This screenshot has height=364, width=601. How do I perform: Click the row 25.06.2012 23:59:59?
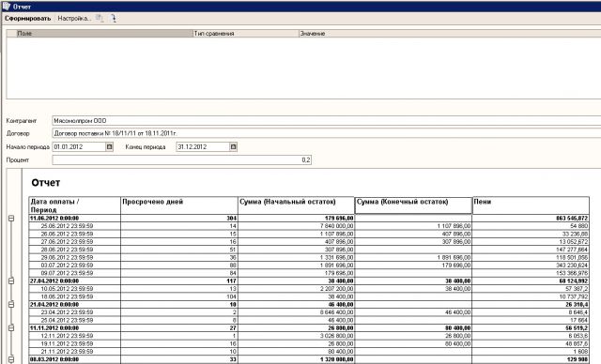click(309, 226)
